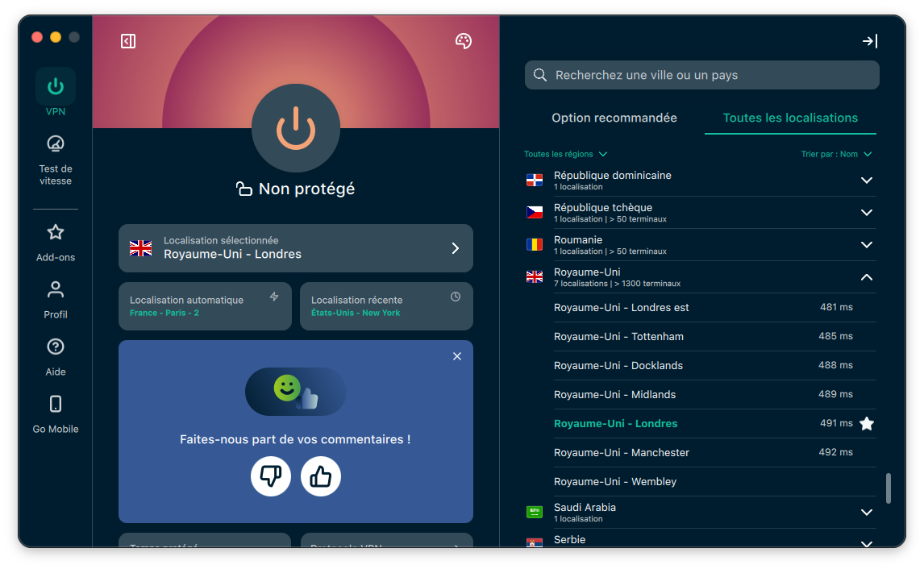Open the Add-ons star icon
This screenshot has width=924, height=569.
tap(56, 232)
